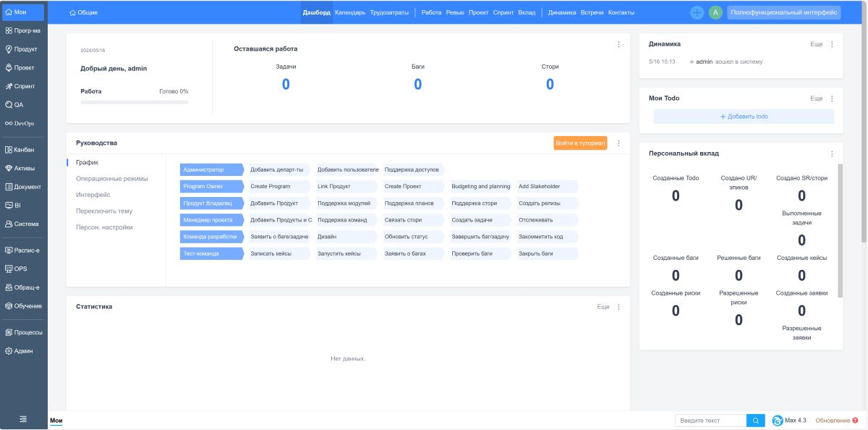Open three-dot menu of Мои Todo
Image resolution: width=868 pixels, height=430 pixels.
832,98
